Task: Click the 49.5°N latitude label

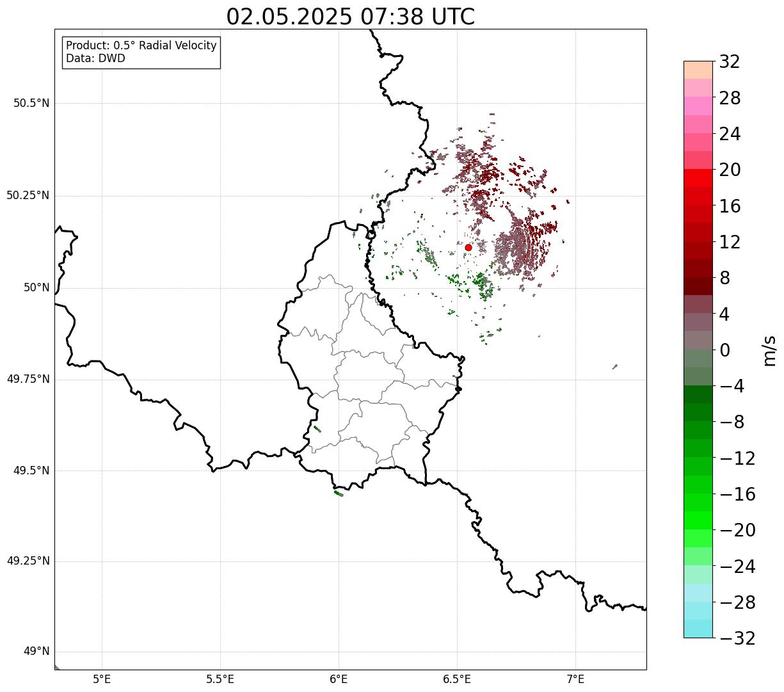Action: pyautogui.click(x=31, y=471)
